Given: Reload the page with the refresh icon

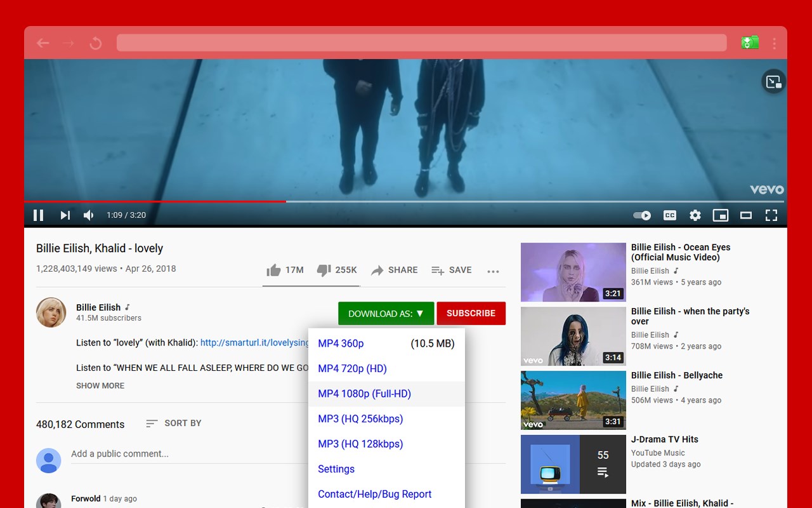Looking at the screenshot, I should (96, 43).
